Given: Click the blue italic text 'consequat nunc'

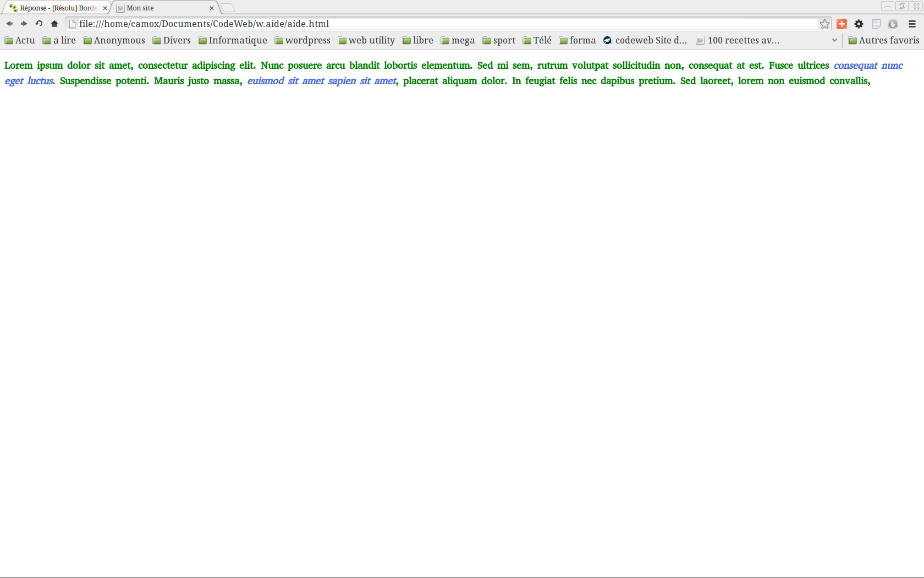Looking at the screenshot, I should [x=868, y=66].
